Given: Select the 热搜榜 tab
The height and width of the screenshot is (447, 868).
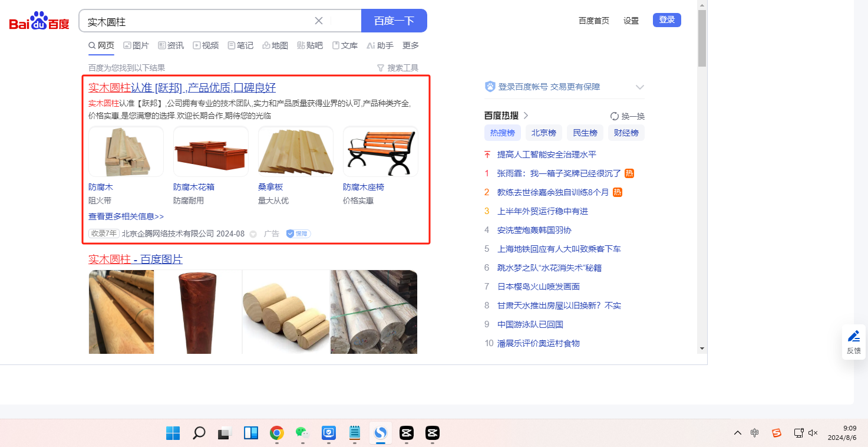Looking at the screenshot, I should (503, 133).
